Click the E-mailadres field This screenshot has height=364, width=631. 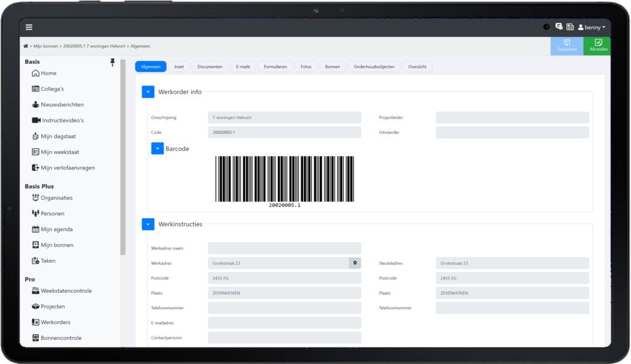coord(285,323)
